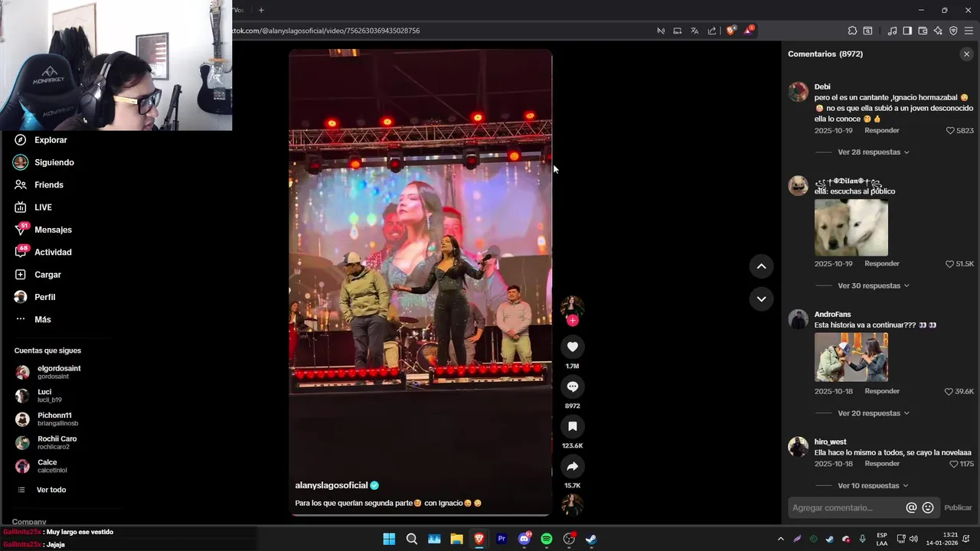Like Debi's comment heart
980x551 pixels.
click(950, 131)
